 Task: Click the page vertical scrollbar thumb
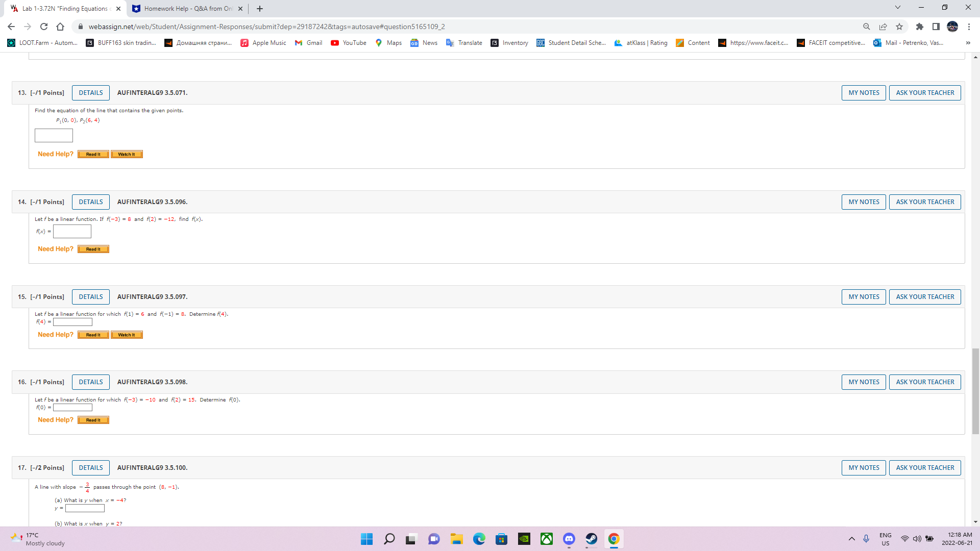[x=975, y=390]
